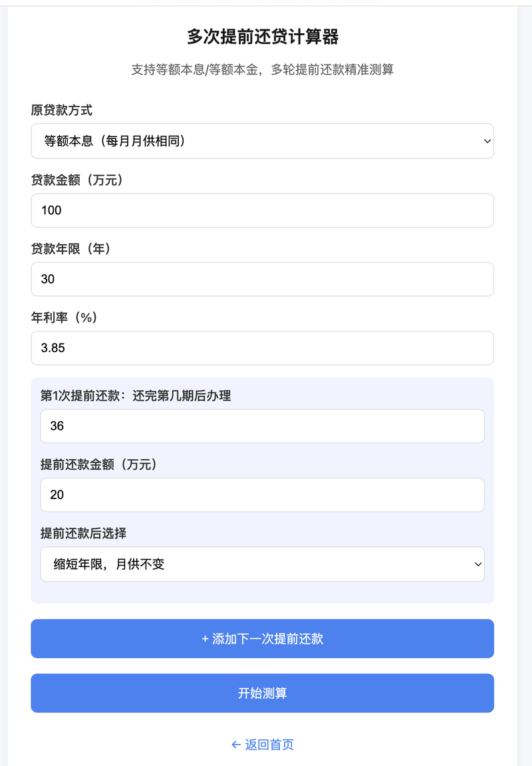This screenshot has height=766, width=532.
Task: Select the 年利率 field with 3.85
Action: pos(262,348)
